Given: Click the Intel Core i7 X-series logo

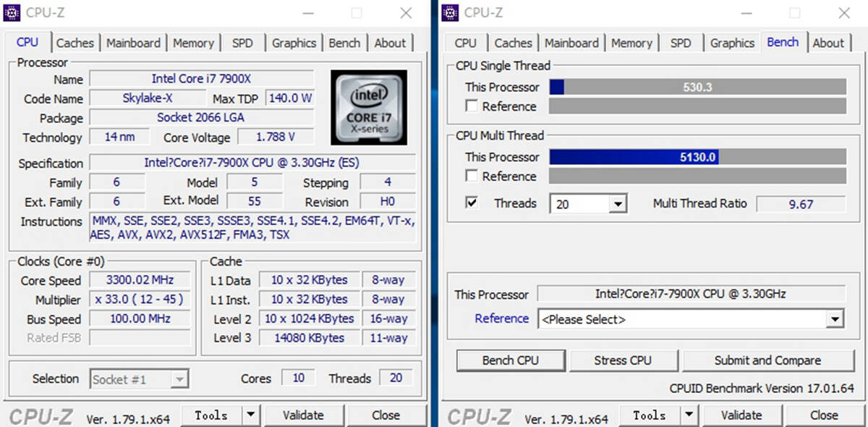Looking at the screenshot, I should point(369,106).
